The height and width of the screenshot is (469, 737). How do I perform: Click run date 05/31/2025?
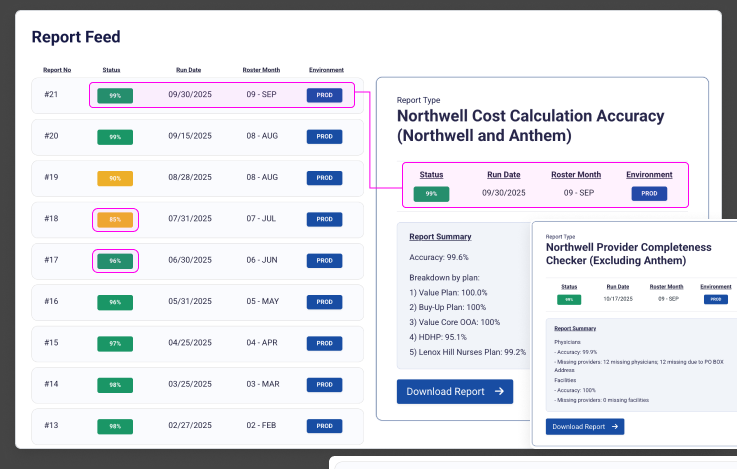[190, 301]
